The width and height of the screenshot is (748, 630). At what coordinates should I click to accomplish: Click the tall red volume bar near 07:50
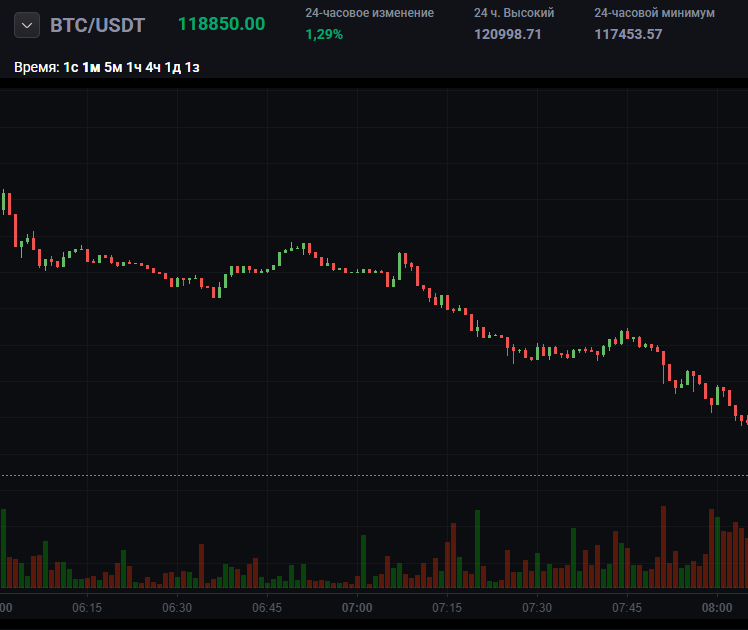[664, 547]
